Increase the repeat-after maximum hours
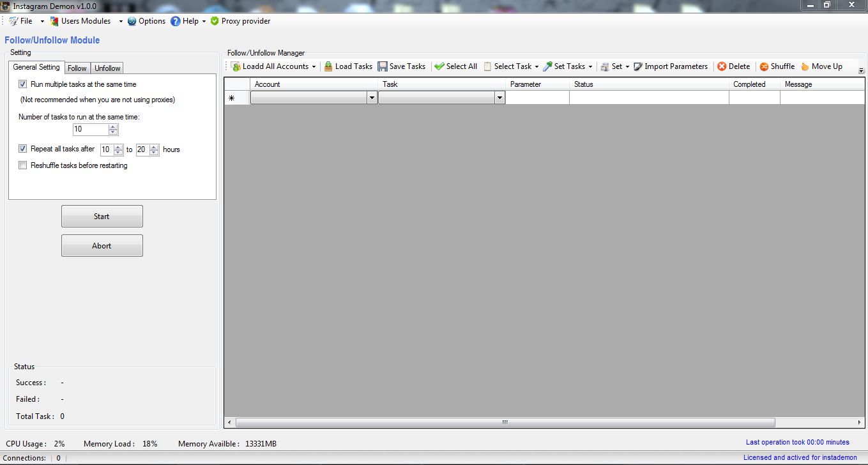 click(154, 147)
